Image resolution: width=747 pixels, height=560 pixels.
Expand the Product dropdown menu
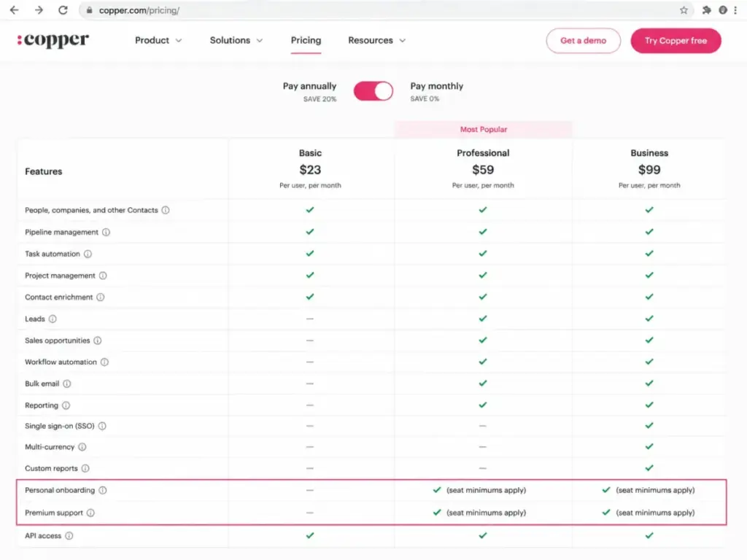tap(158, 41)
